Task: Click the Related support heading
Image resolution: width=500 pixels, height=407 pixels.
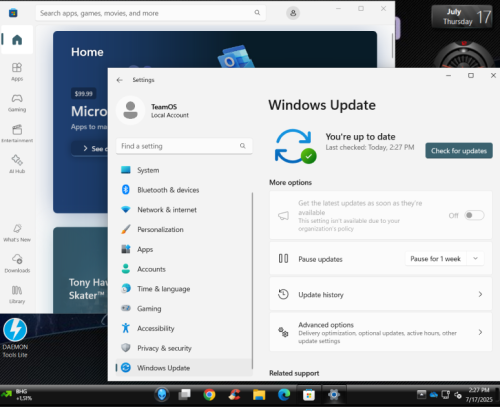Action: click(294, 373)
